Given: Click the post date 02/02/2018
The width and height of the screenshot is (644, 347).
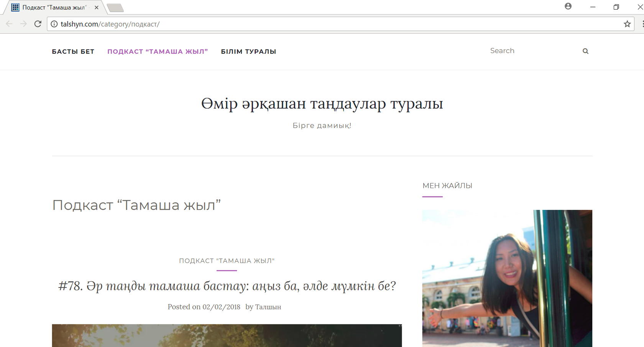Looking at the screenshot, I should (x=222, y=307).
